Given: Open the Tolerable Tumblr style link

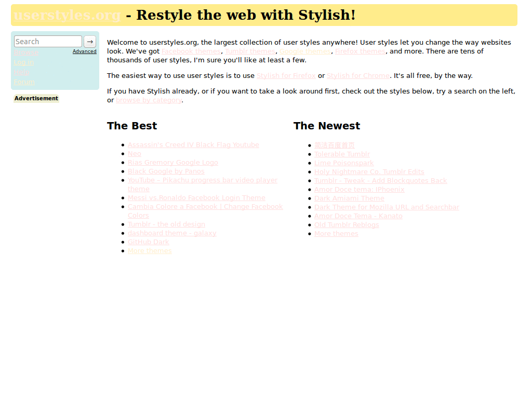Looking at the screenshot, I should [342, 154].
